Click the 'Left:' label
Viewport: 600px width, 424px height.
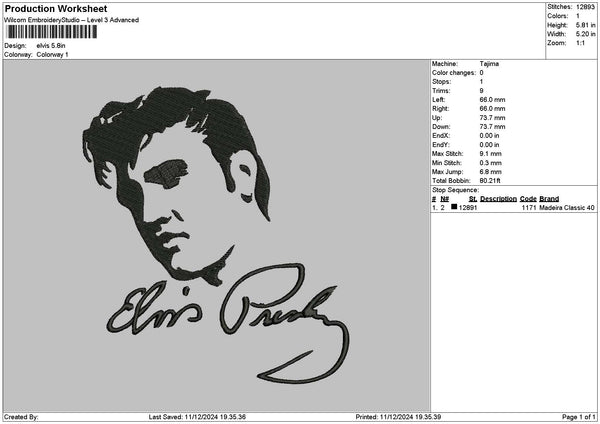[x=438, y=100]
